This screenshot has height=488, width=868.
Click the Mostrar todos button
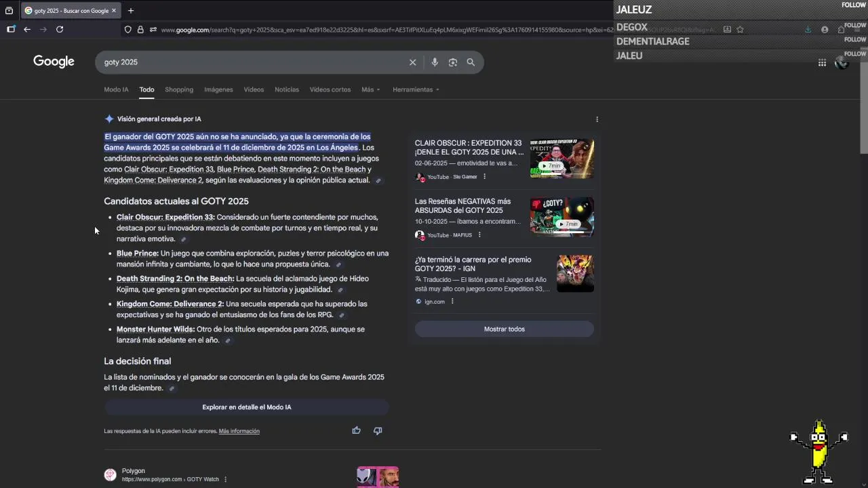[x=505, y=329]
